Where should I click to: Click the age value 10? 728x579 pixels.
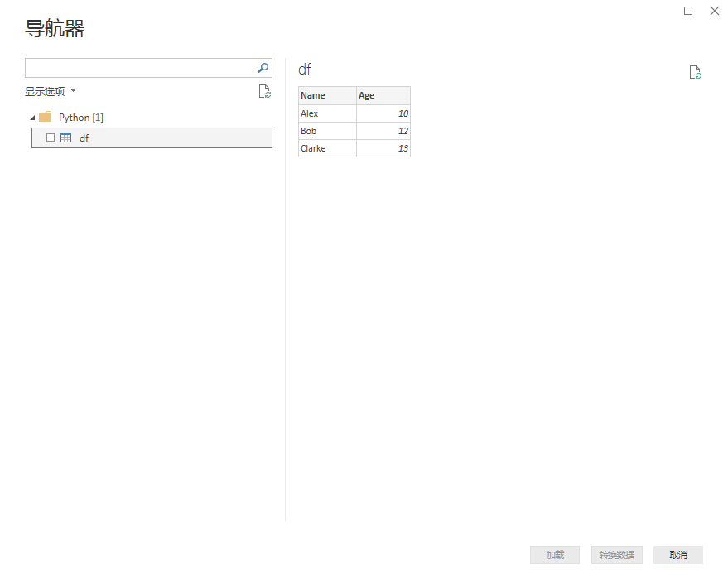coord(383,113)
